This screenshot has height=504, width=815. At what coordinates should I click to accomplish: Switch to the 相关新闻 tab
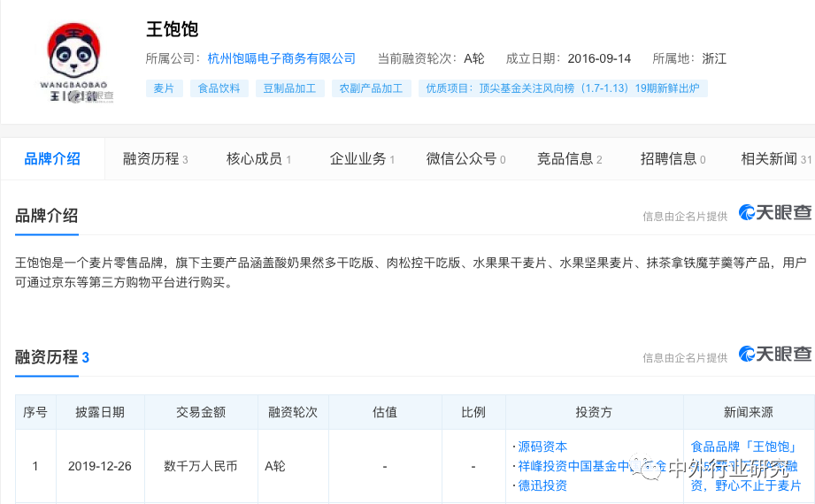[x=777, y=159]
